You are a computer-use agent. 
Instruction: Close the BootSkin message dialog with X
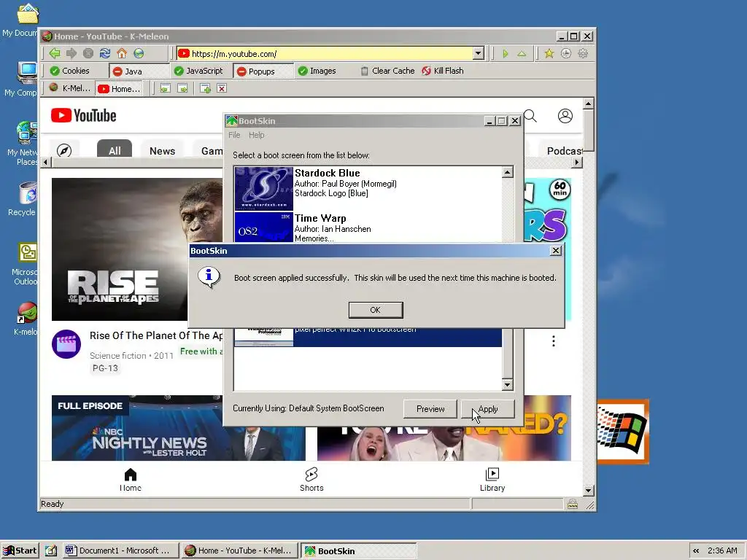tap(555, 251)
